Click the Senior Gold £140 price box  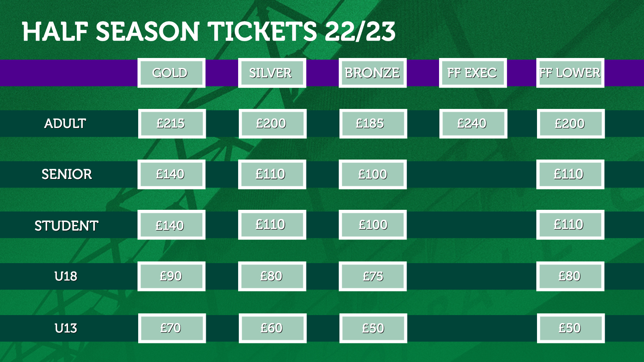171,174
